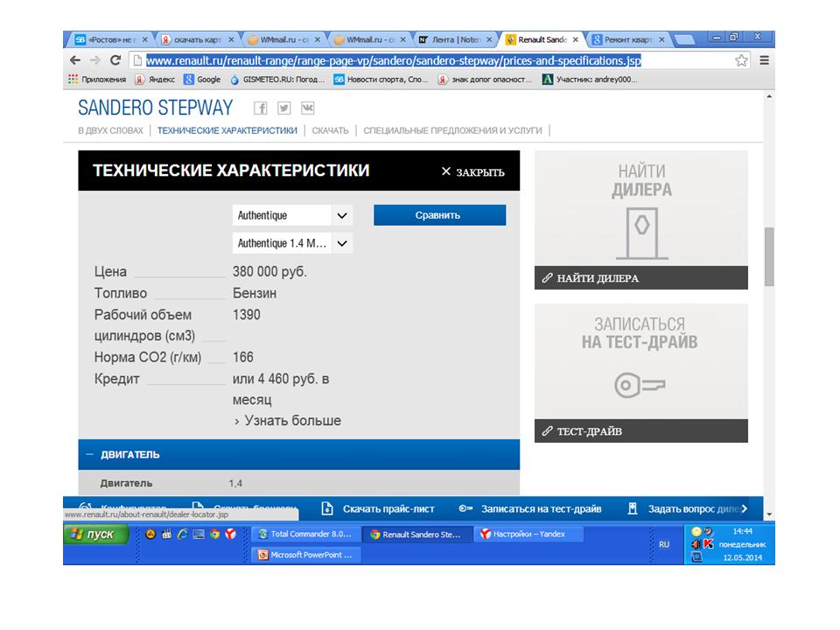Switch to Total Commander in taskbar
Screen dimensions: 840x630
point(306,534)
